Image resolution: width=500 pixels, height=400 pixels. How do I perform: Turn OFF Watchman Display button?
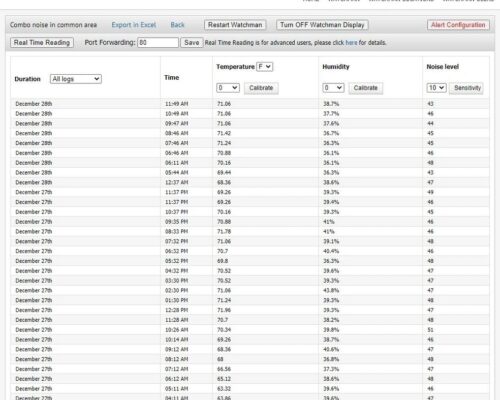click(x=322, y=25)
